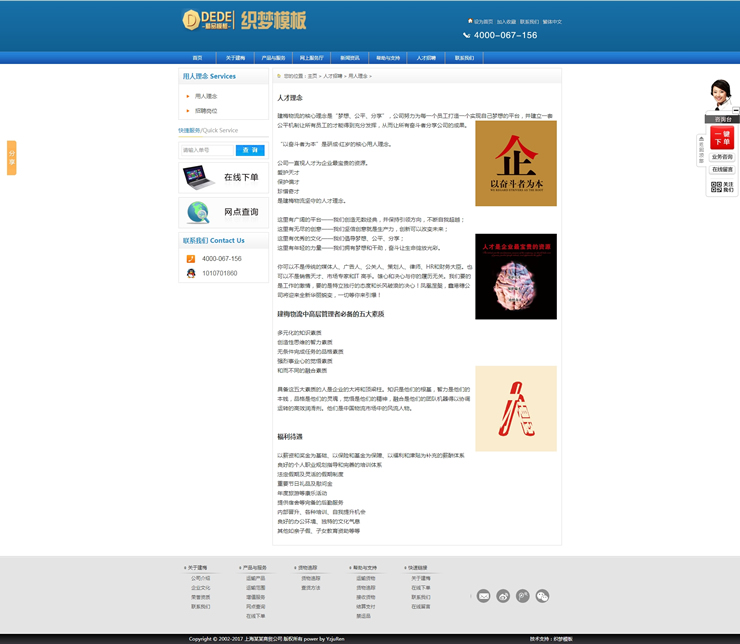Open the Weibo icon in the footer

coord(503,596)
